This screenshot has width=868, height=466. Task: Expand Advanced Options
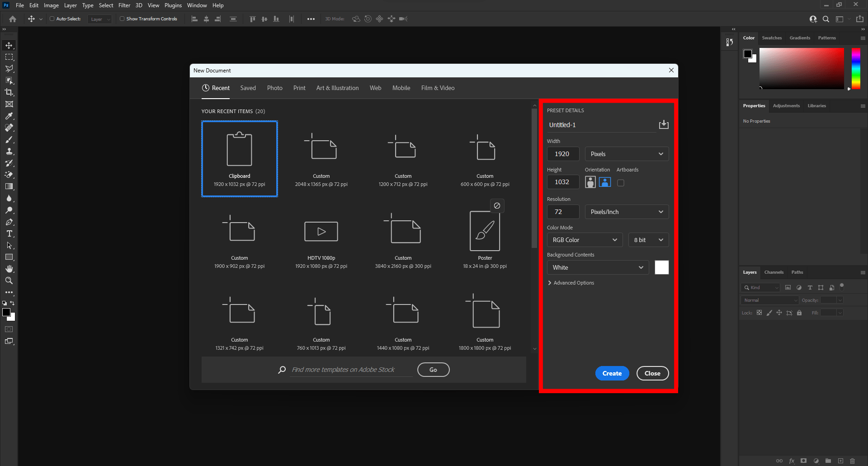coord(571,283)
